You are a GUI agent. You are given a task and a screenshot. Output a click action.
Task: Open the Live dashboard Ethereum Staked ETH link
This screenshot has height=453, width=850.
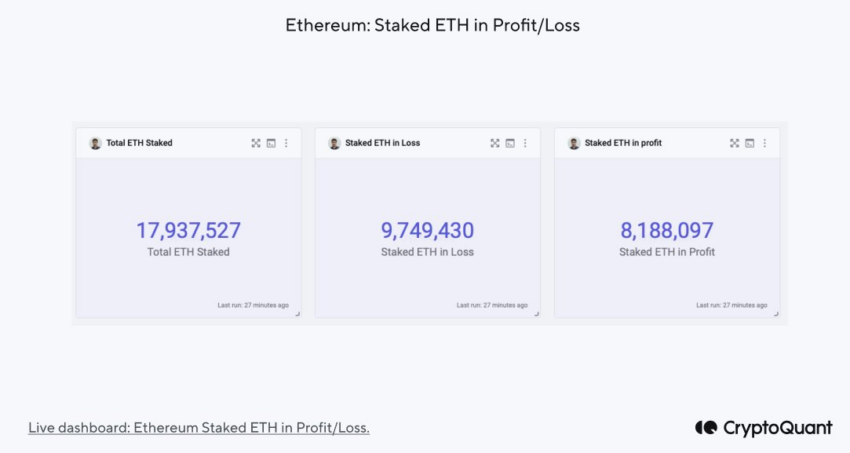pyautogui.click(x=199, y=428)
